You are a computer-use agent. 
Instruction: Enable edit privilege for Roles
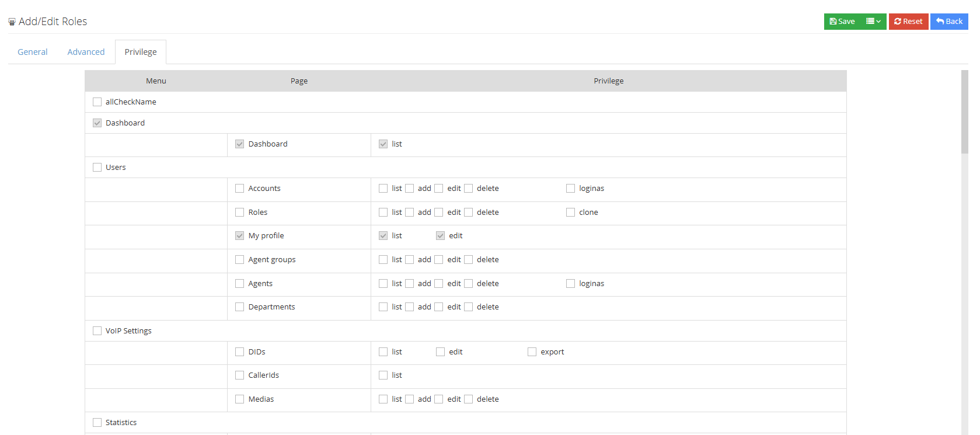pyautogui.click(x=438, y=213)
